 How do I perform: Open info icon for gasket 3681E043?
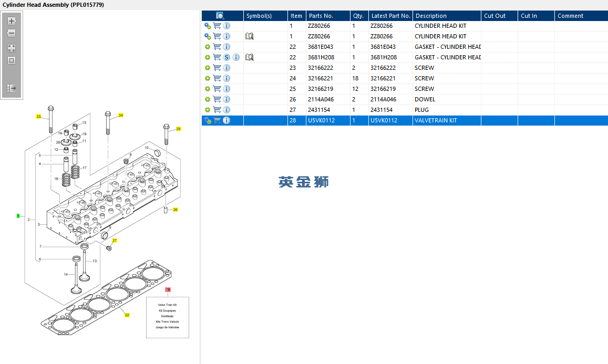point(226,47)
